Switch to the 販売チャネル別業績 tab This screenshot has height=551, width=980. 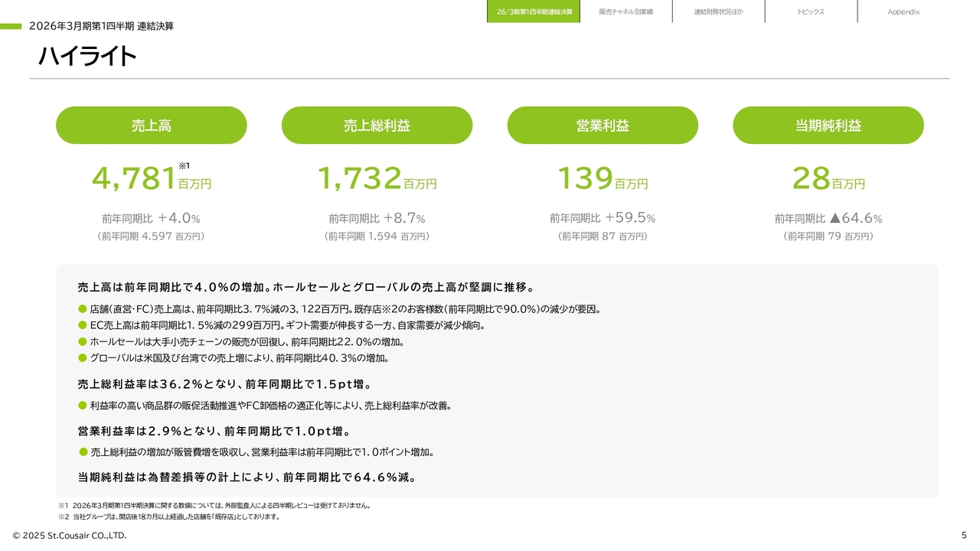click(626, 11)
